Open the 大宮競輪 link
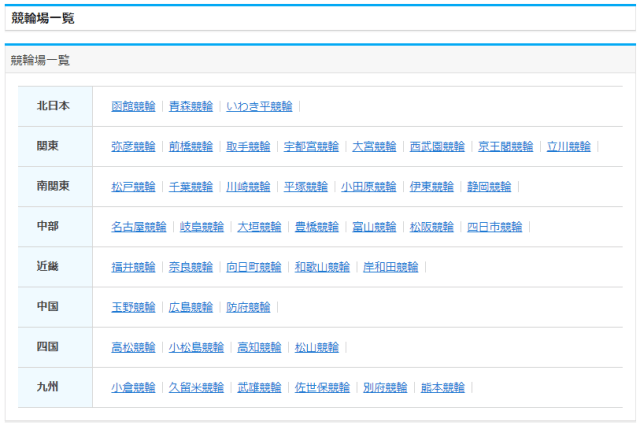This screenshot has height=426, width=640. [374, 146]
